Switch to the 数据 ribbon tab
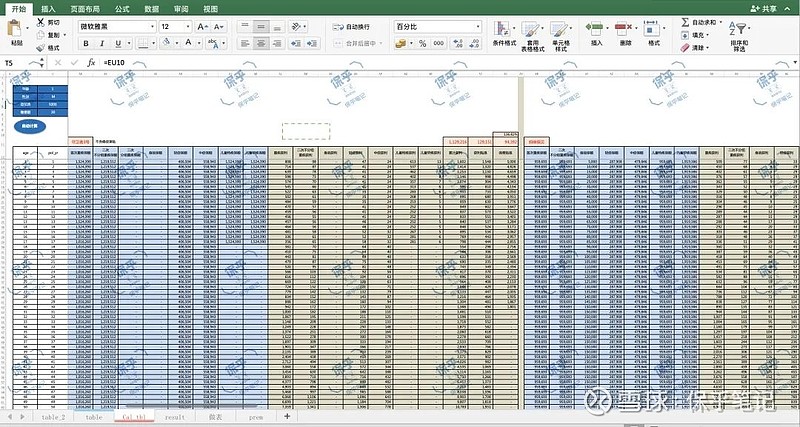 pyautogui.click(x=152, y=9)
